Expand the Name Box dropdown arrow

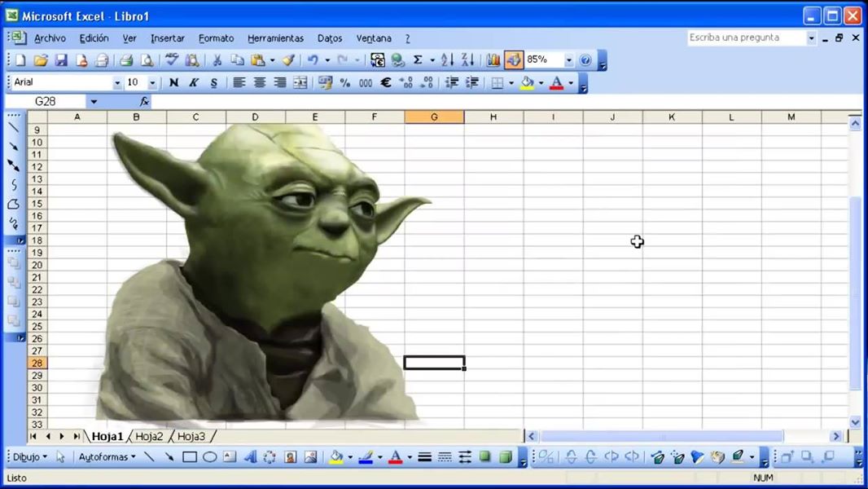pyautogui.click(x=94, y=101)
